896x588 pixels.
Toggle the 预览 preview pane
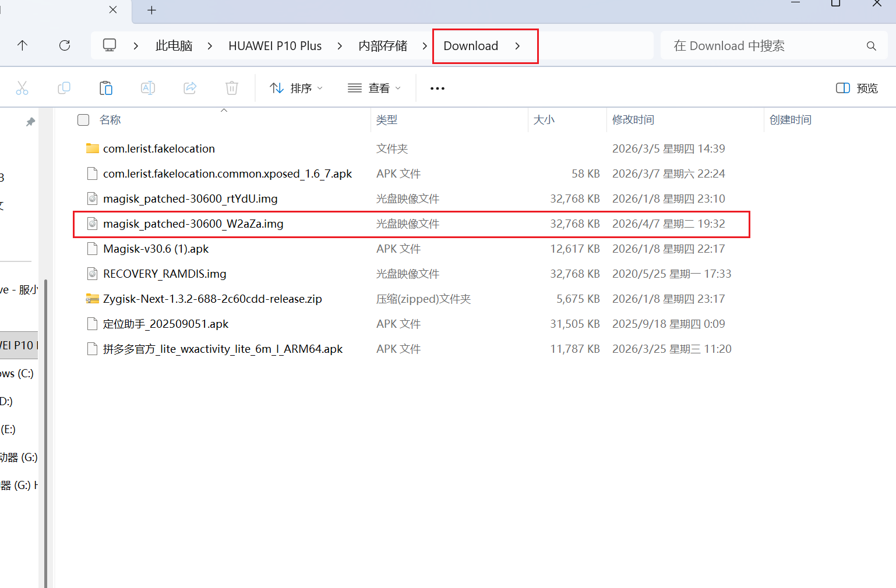coord(857,88)
